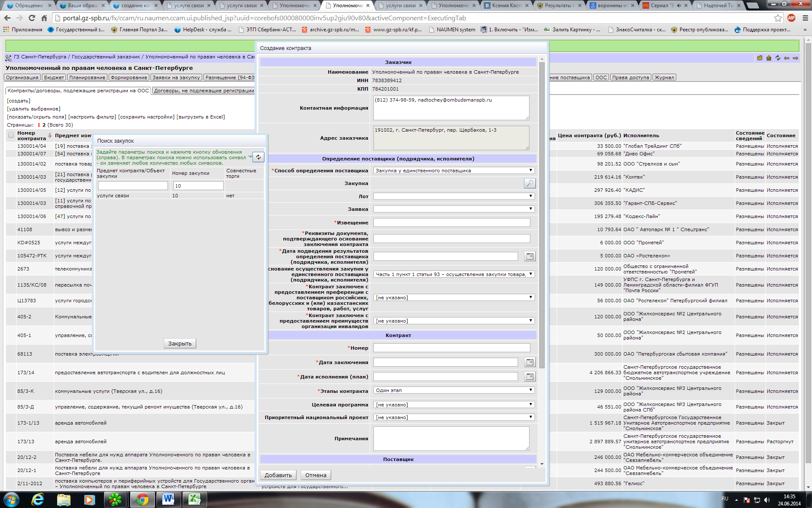812x508 pixels.
Task: Open the Лот dropdown
Action: (454, 196)
